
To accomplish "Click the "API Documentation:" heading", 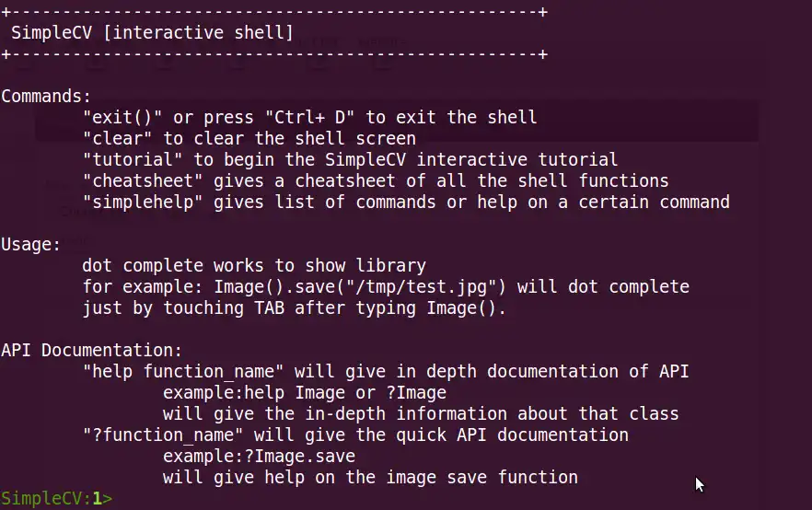I will click(x=92, y=350).
